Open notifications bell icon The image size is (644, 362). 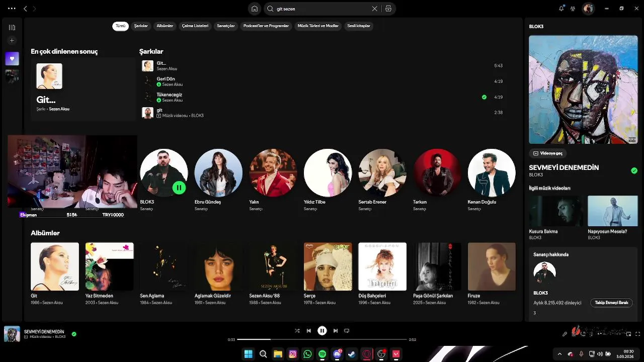(x=561, y=9)
